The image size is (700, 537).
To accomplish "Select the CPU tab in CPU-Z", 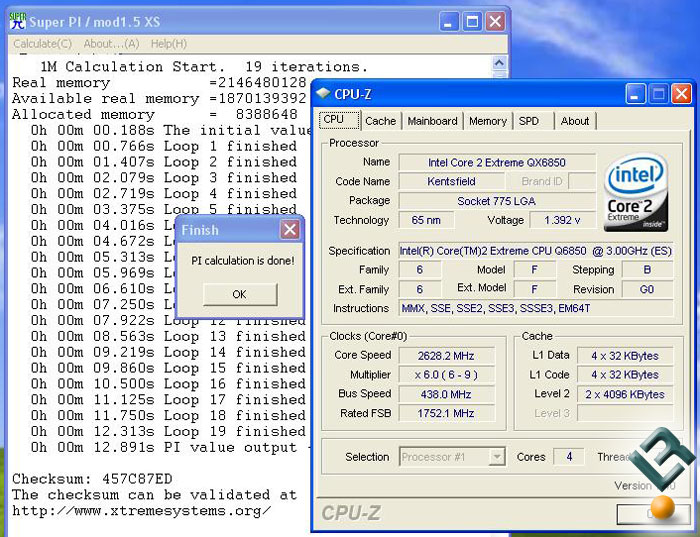I will click(339, 120).
